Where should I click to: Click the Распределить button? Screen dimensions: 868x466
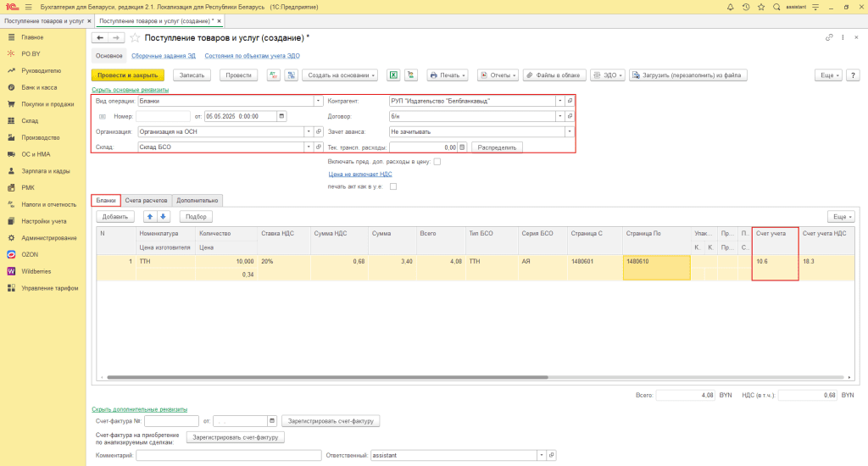(x=497, y=147)
